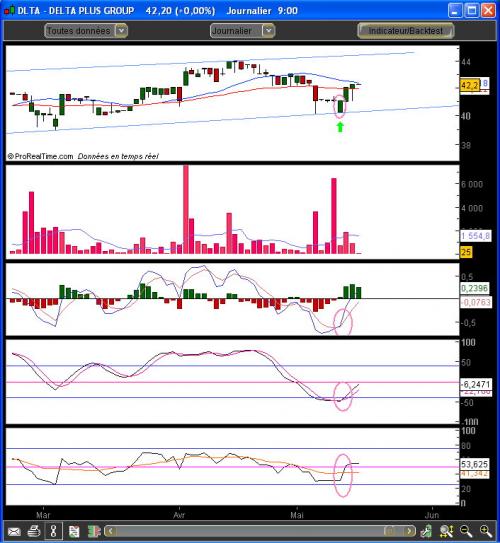
Task: Click the envelope email icon
Action: tap(14, 531)
